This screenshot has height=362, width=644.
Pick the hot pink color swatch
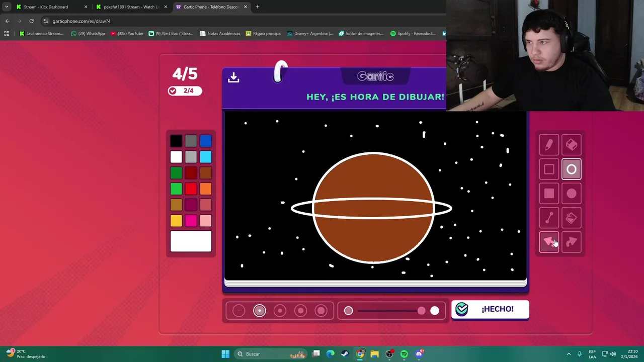(191, 221)
